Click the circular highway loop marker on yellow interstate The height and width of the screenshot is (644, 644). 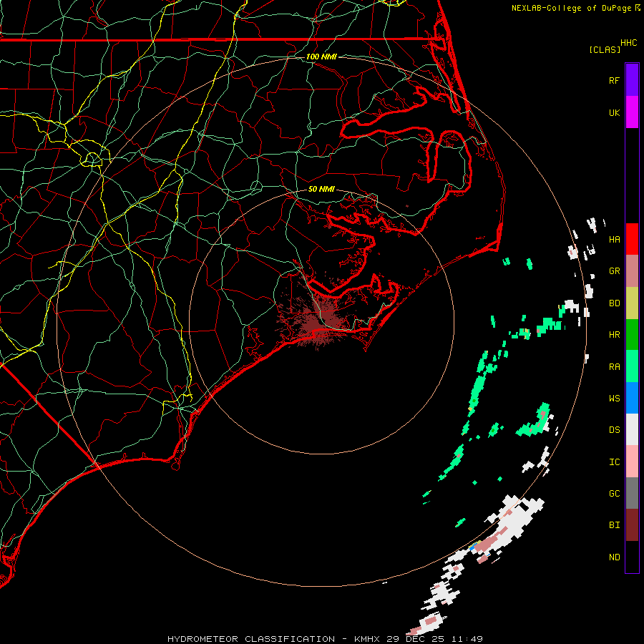92,159
